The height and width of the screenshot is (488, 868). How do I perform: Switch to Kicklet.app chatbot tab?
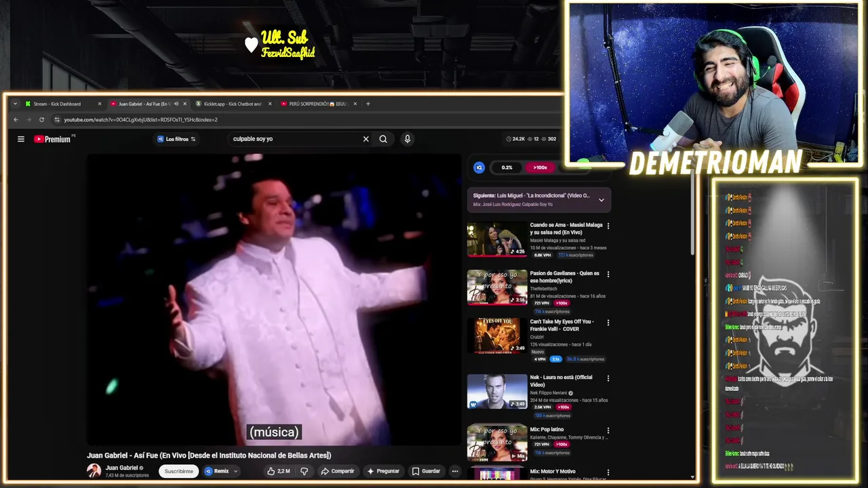coord(232,104)
